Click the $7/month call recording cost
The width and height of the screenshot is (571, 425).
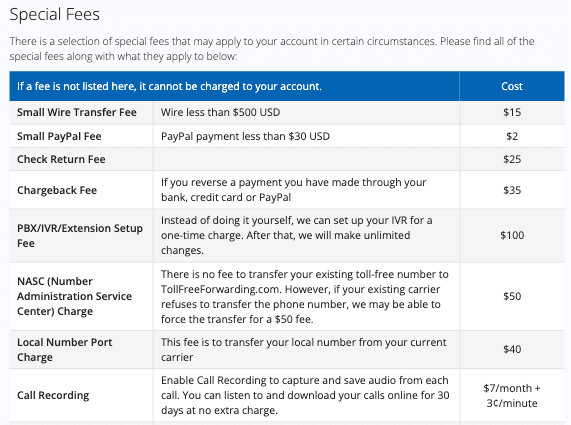tap(512, 396)
